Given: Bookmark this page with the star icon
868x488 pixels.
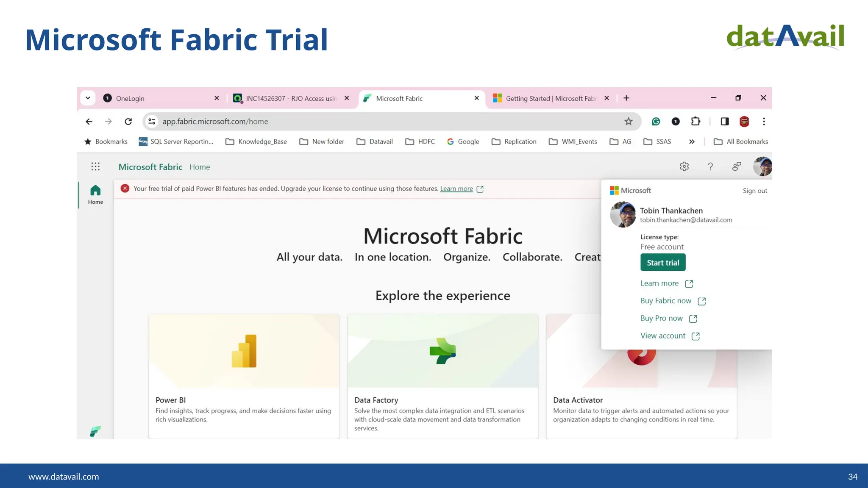Looking at the screenshot, I should tap(629, 122).
